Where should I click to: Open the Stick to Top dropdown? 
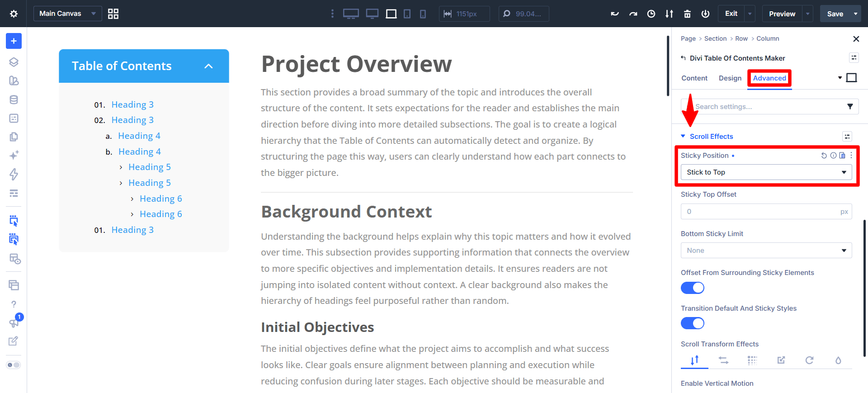tap(766, 172)
